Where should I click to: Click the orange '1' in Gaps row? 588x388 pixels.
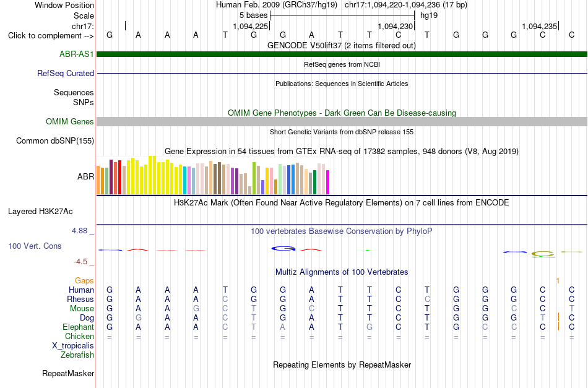click(558, 281)
